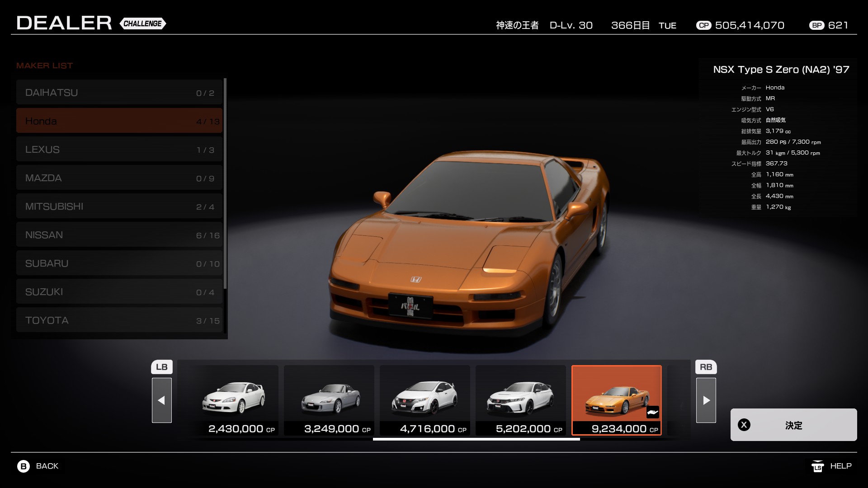Click the BP points icon
This screenshot has width=868, height=488.
[x=817, y=25]
